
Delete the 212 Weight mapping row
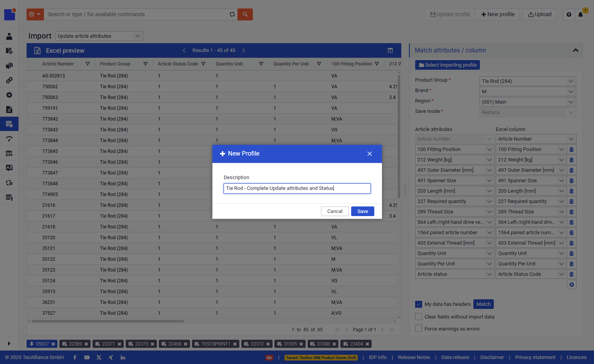point(572,159)
